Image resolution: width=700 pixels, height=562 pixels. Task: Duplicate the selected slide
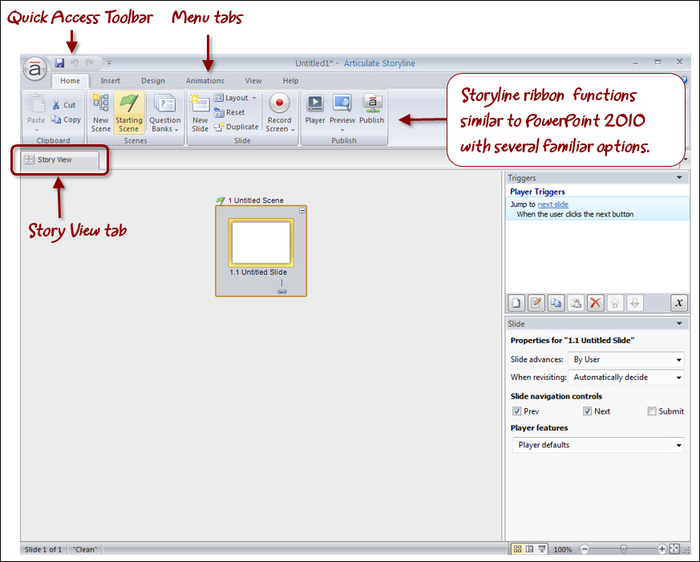pos(236,127)
